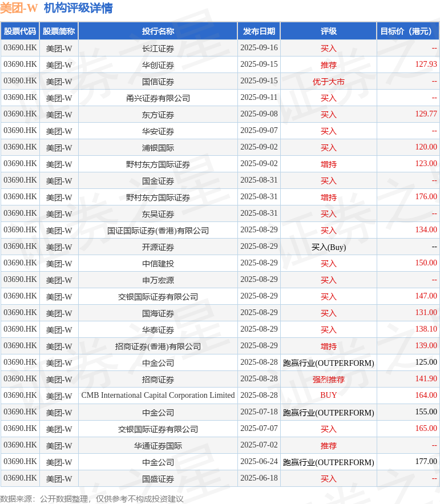The height and width of the screenshot is (504, 440).
Task: Select the 华创证券 broker cell
Action: (158, 65)
